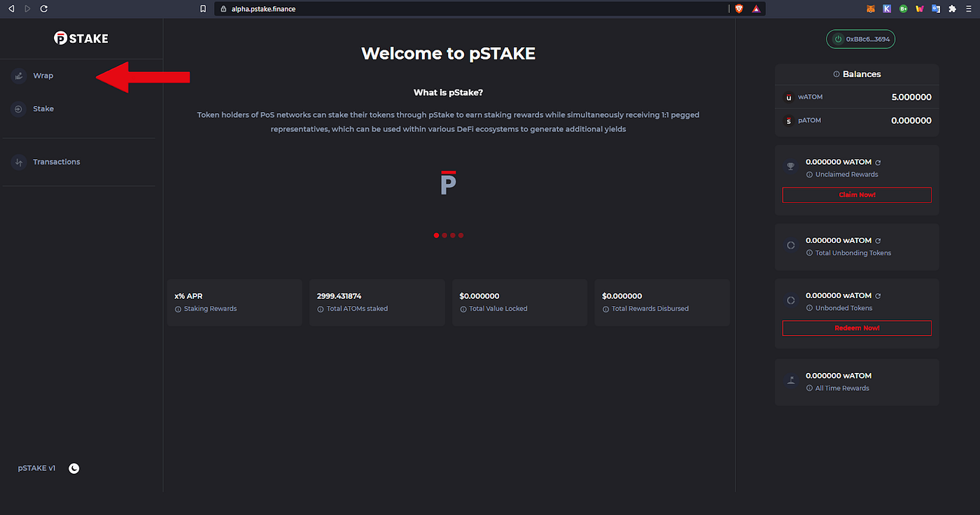Select the fourth carousel dot
This screenshot has width=980, height=515.
[461, 235]
